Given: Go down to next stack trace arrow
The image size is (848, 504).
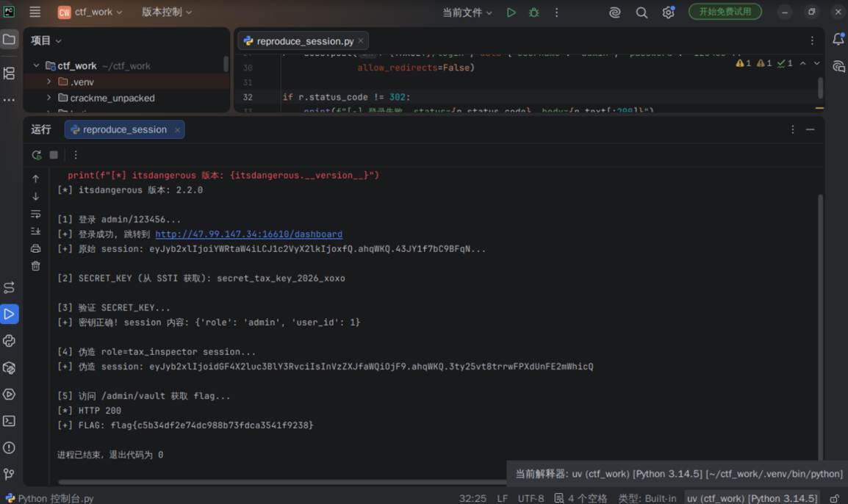Looking at the screenshot, I should click(x=36, y=196).
